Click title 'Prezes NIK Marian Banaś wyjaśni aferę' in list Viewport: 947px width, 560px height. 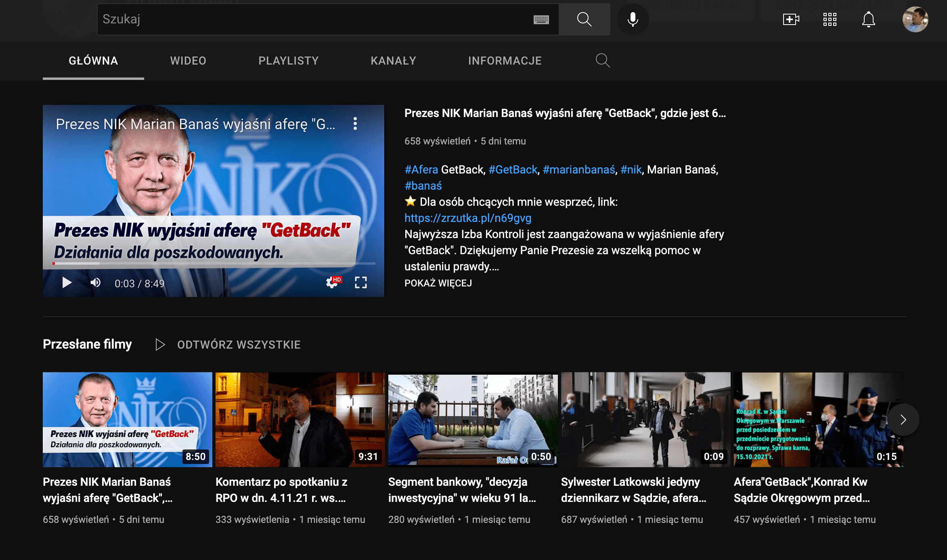point(108,490)
